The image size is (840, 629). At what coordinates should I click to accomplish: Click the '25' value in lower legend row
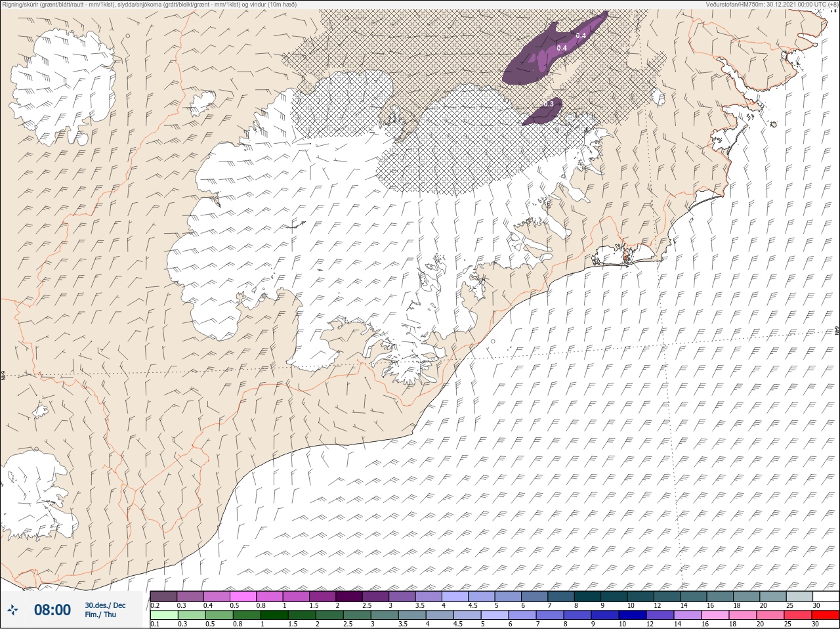click(787, 624)
